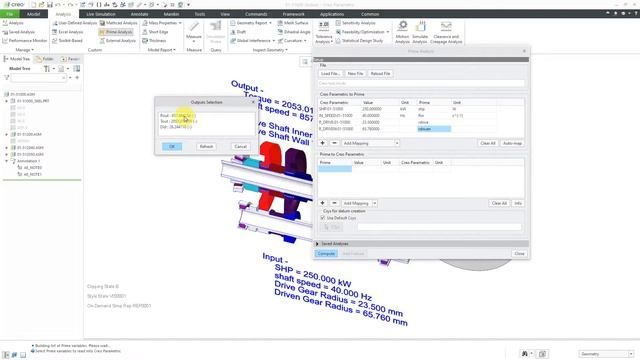Open Statistical Design Study
640x360 pixels.
click(359, 41)
